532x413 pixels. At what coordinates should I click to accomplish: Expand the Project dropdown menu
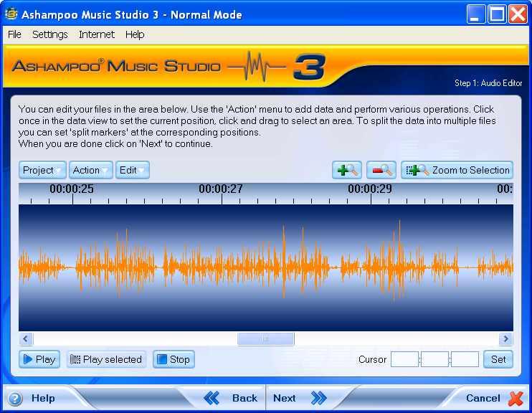pos(43,170)
